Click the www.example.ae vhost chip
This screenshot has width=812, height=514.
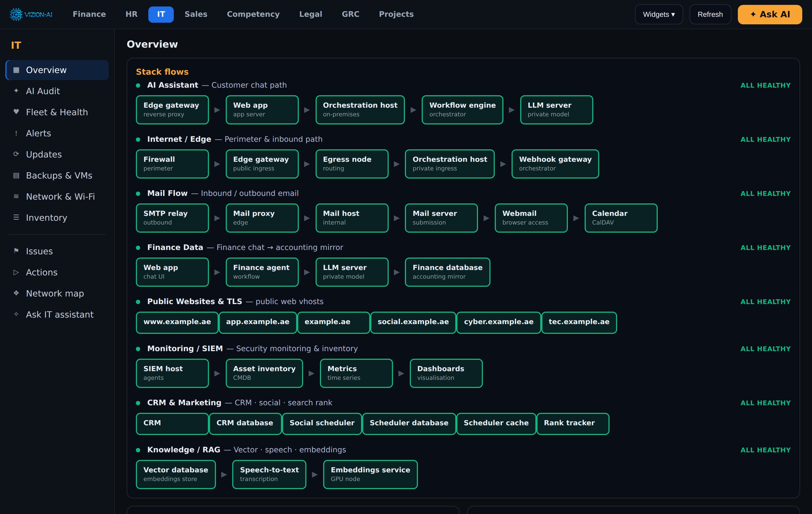(x=177, y=322)
